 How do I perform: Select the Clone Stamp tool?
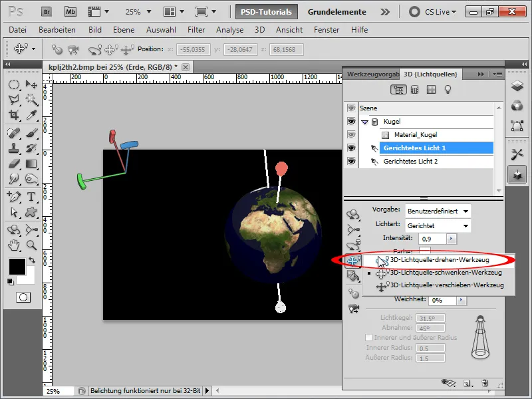[x=13, y=148]
